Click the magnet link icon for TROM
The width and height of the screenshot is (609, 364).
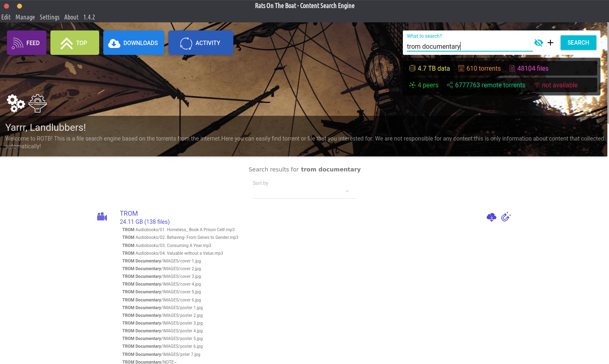click(x=506, y=217)
